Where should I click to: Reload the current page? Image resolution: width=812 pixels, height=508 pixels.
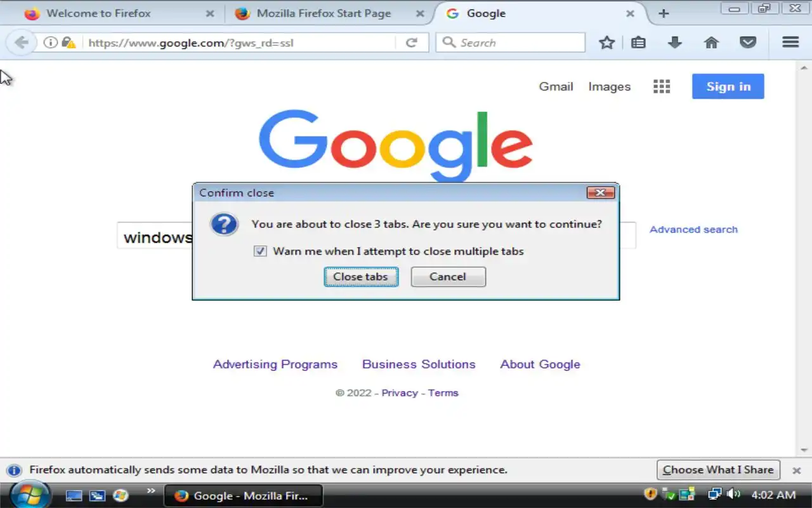(x=411, y=43)
